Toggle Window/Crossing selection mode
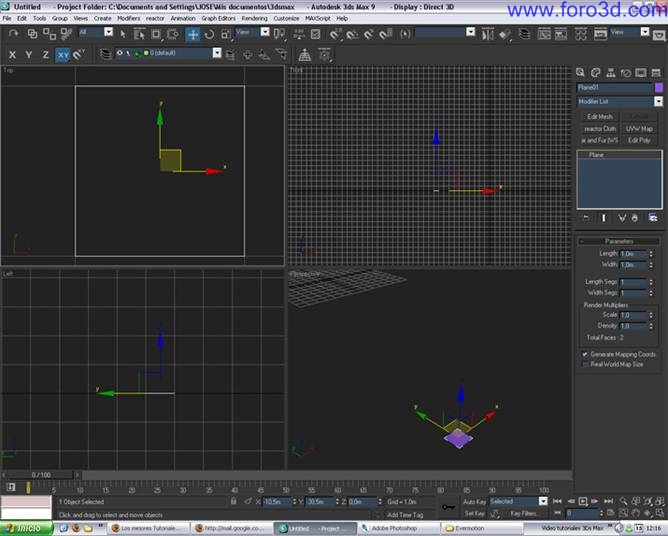The image size is (668, 536). pyautogui.click(x=173, y=34)
